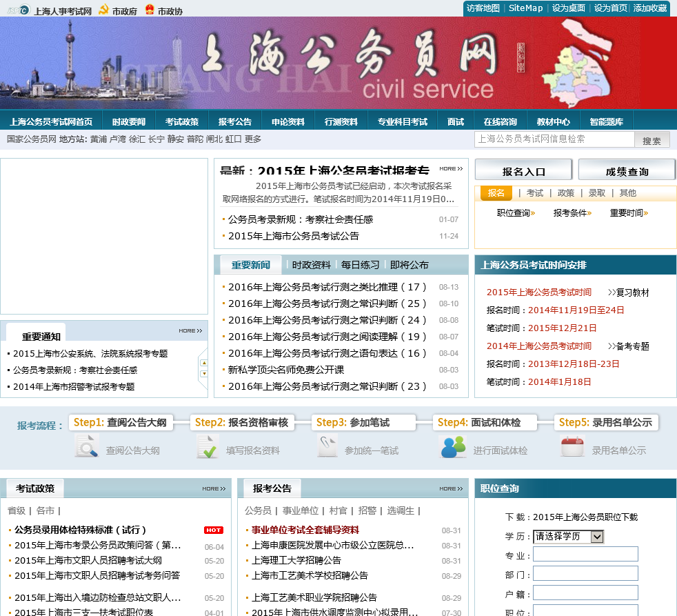Switch to the 即将公布 tab
This screenshot has width=677, height=616.
(410, 265)
